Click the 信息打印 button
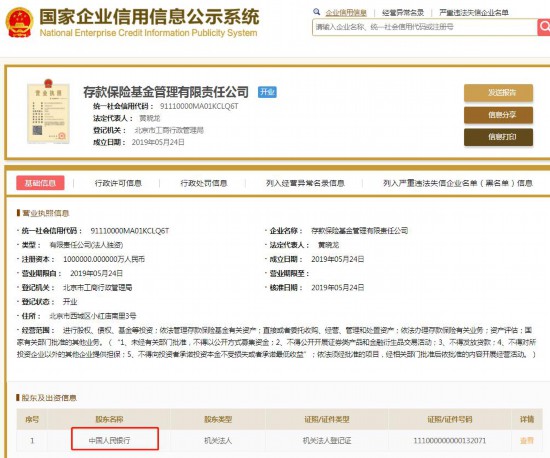 [x=498, y=137]
